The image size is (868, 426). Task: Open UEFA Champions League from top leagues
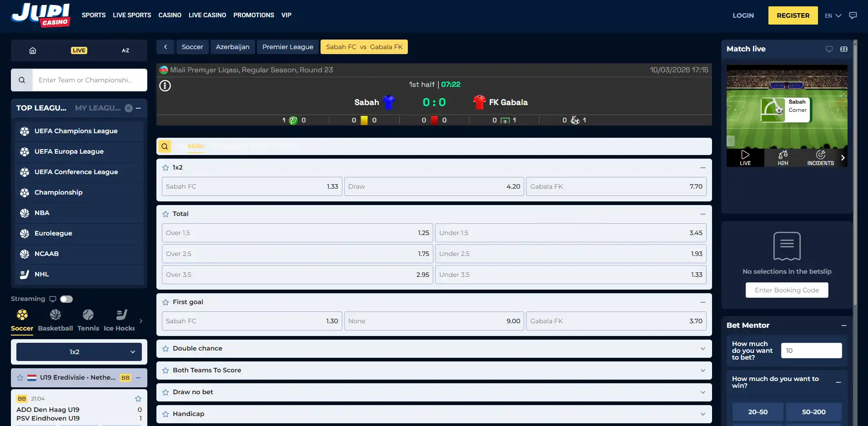[x=79, y=131]
